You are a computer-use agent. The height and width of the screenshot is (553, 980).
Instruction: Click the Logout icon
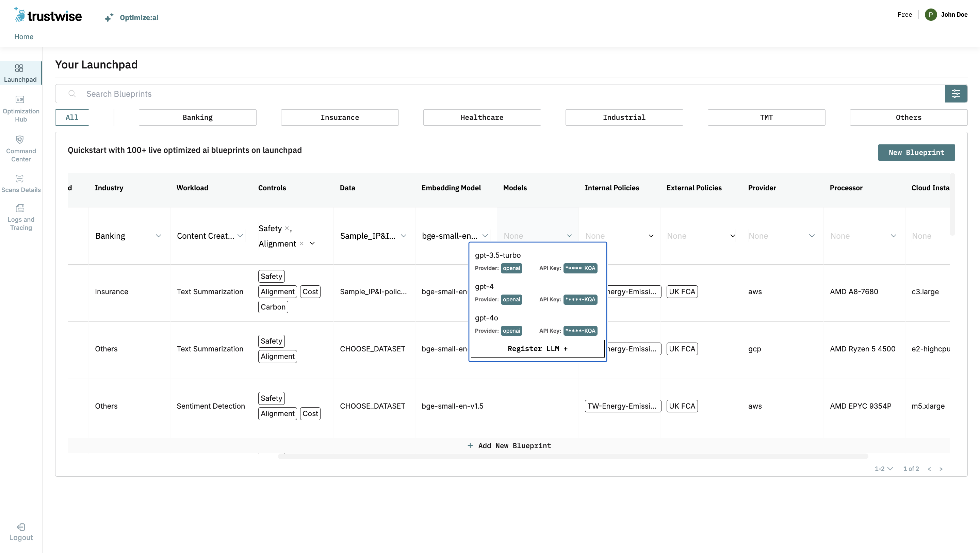pos(21,527)
